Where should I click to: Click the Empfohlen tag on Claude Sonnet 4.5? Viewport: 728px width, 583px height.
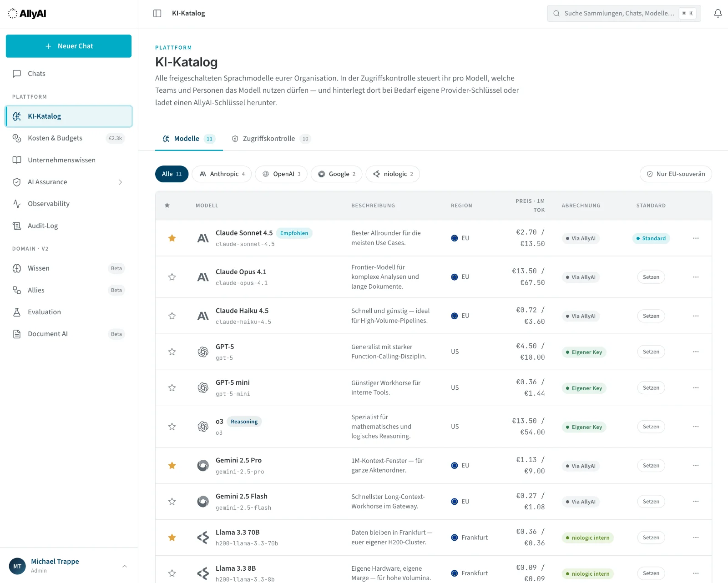(294, 233)
